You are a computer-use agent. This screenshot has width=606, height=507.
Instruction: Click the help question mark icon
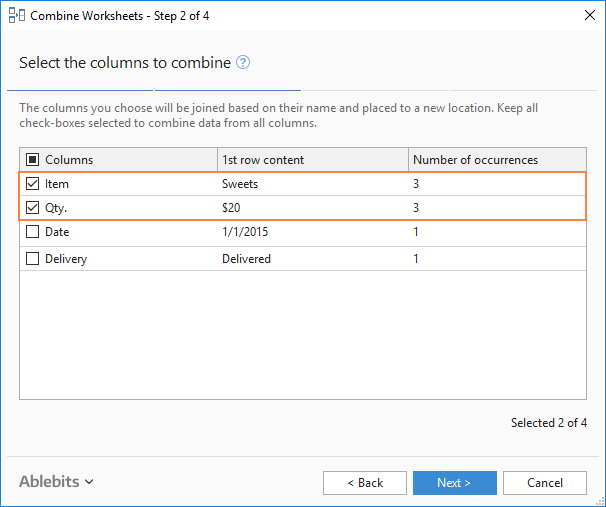tap(243, 63)
